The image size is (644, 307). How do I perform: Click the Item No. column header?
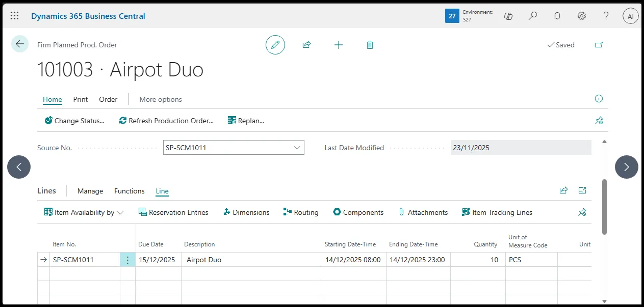(64, 244)
